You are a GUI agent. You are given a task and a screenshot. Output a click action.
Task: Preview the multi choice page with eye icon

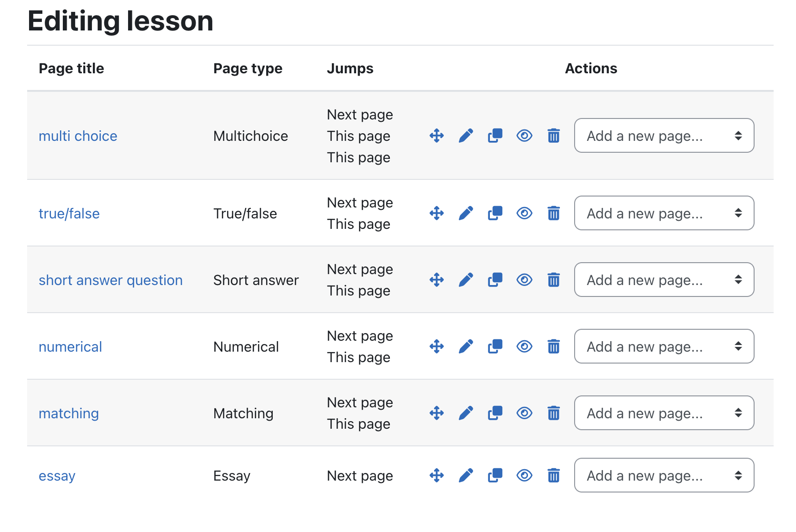(524, 136)
